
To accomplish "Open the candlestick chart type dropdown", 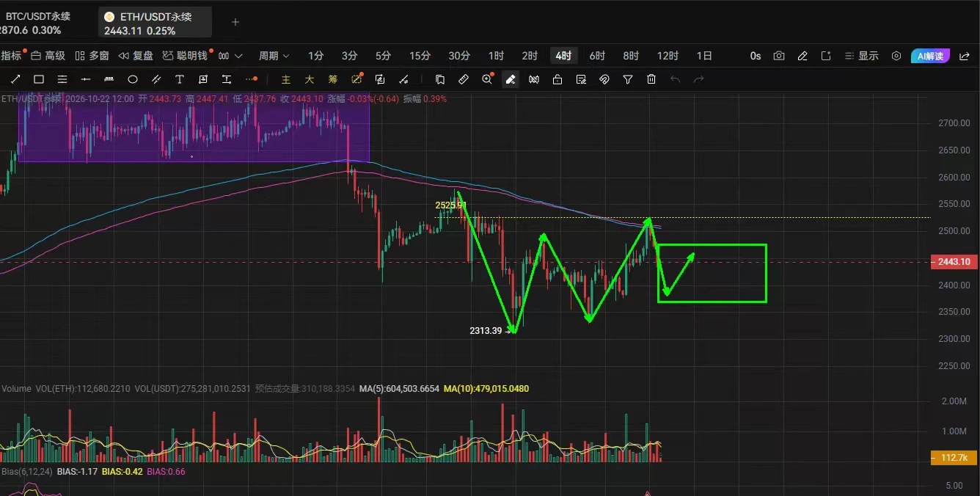I will (230, 56).
